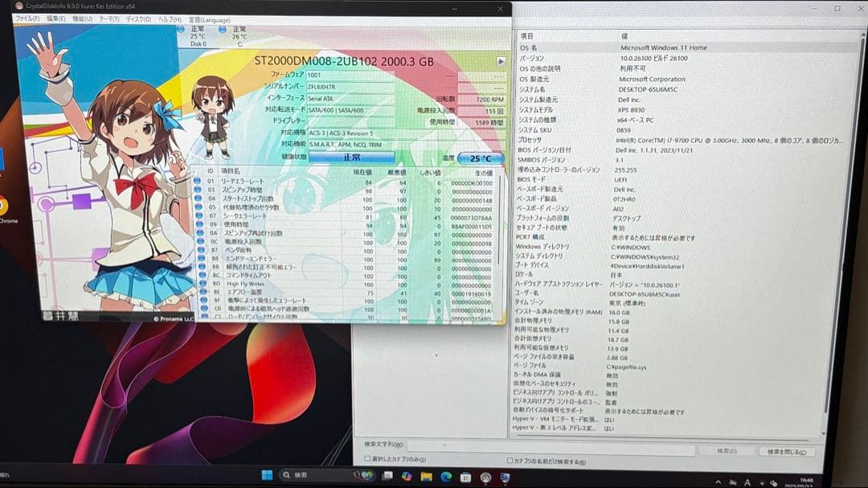
Task: Select the drive C temperature indicator
Action: coord(238,36)
